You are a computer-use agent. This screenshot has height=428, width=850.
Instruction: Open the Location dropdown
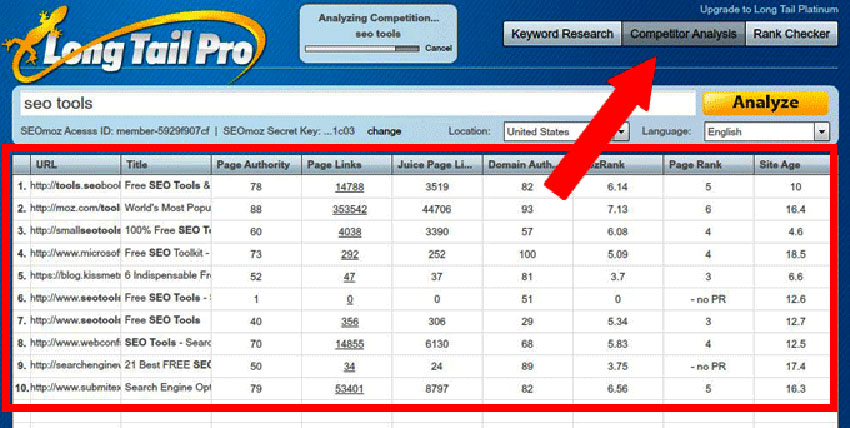(566, 132)
